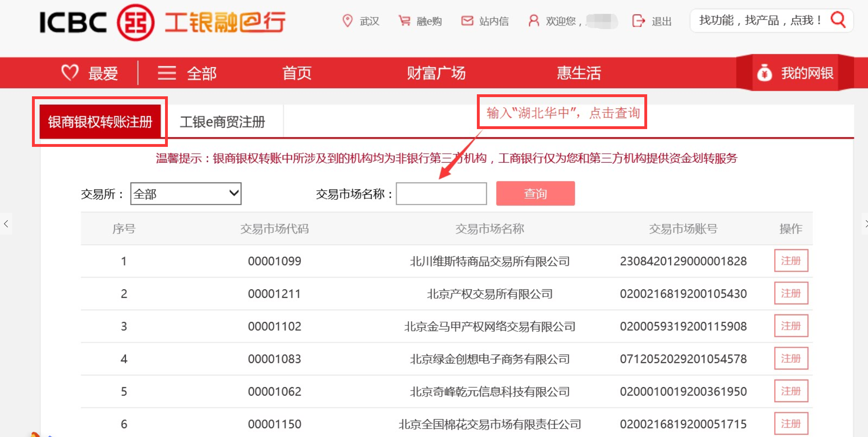Click the 交易市场名称 column header
This screenshot has height=437, width=868.
coord(490,229)
